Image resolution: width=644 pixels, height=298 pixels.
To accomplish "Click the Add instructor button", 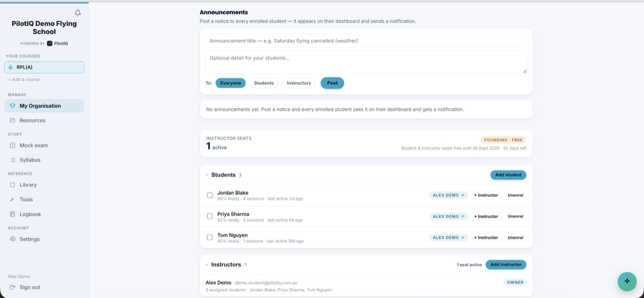I will (x=506, y=264).
